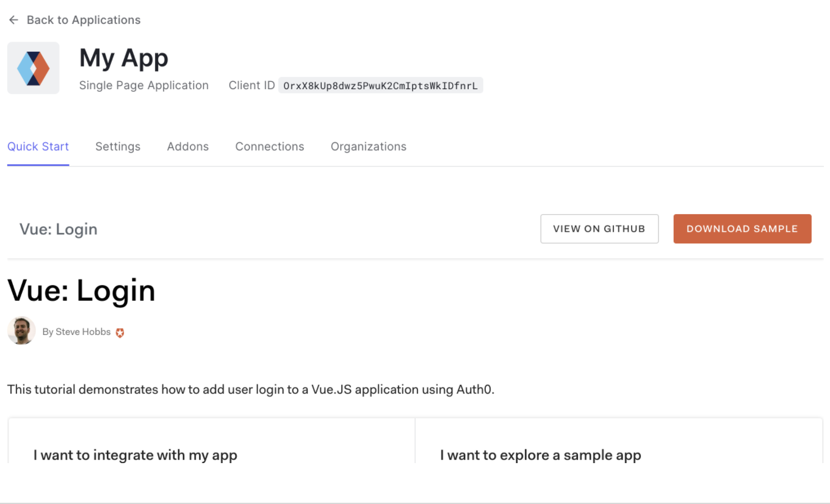
Task: Choose "I want to integrate with my app"
Action: point(135,455)
